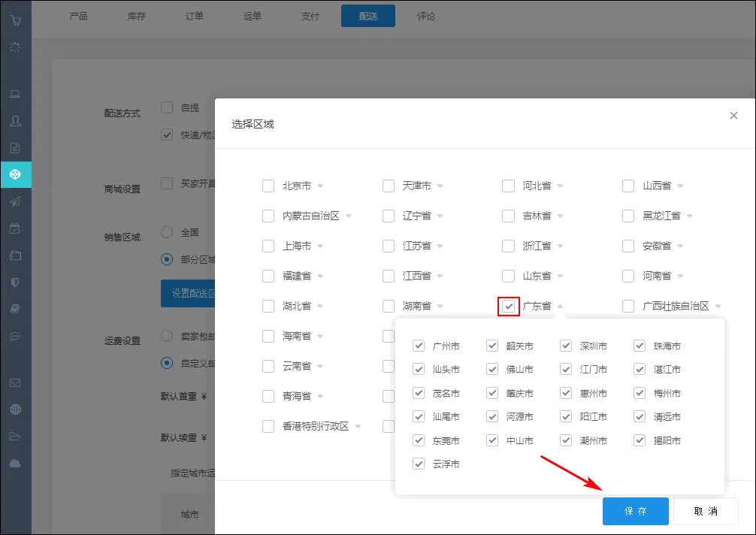
Task: Click the envelope mail sidebar icon
Action: click(15, 382)
